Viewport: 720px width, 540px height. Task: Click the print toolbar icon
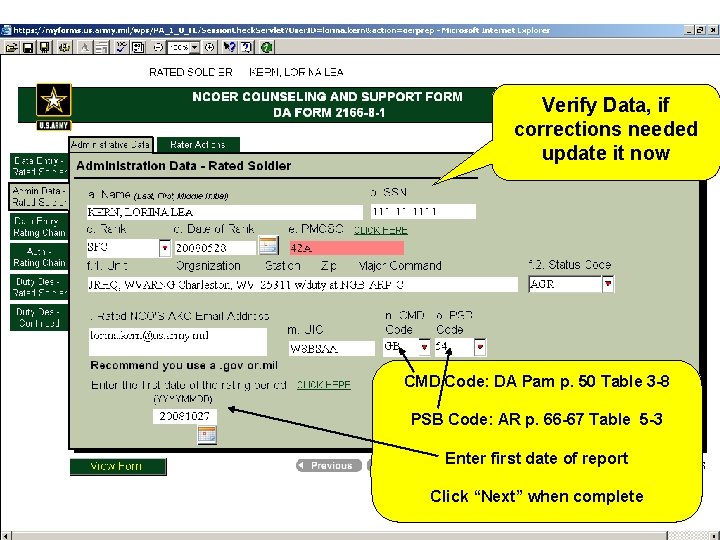tap(64, 47)
